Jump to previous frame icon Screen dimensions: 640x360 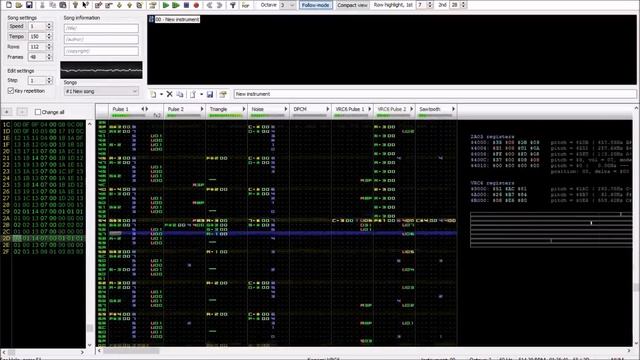point(209,5)
